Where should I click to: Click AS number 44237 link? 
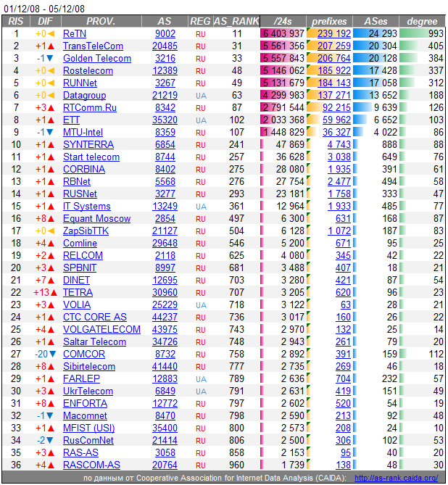pyautogui.click(x=165, y=317)
